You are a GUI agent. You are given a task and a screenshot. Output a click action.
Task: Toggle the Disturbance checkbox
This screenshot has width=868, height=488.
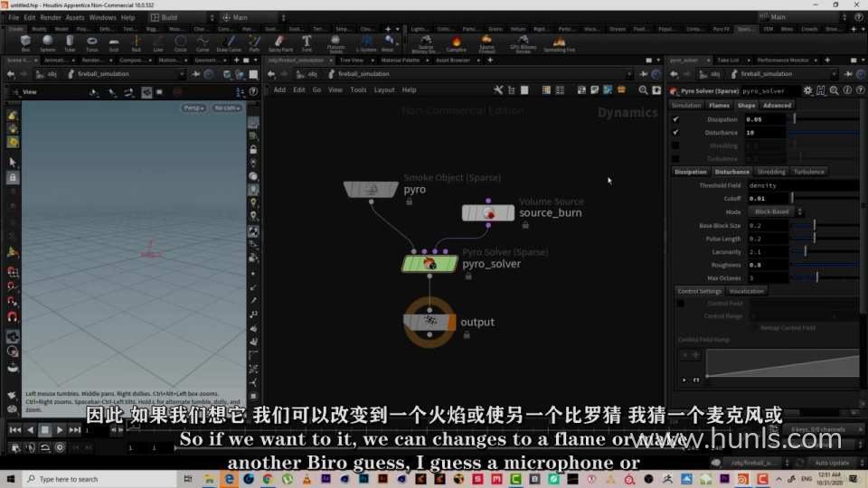675,132
